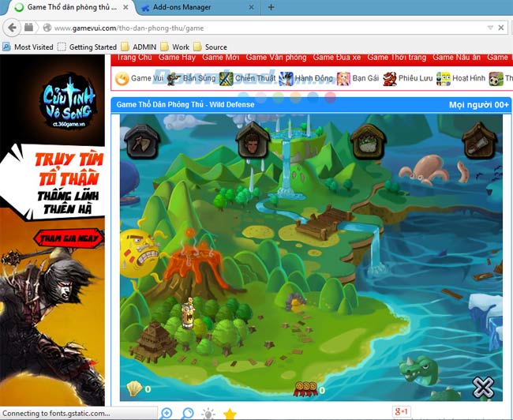Image resolution: width=513 pixels, height=420 pixels.
Task: Close the Add-ons Manager tab
Action: 251,7
